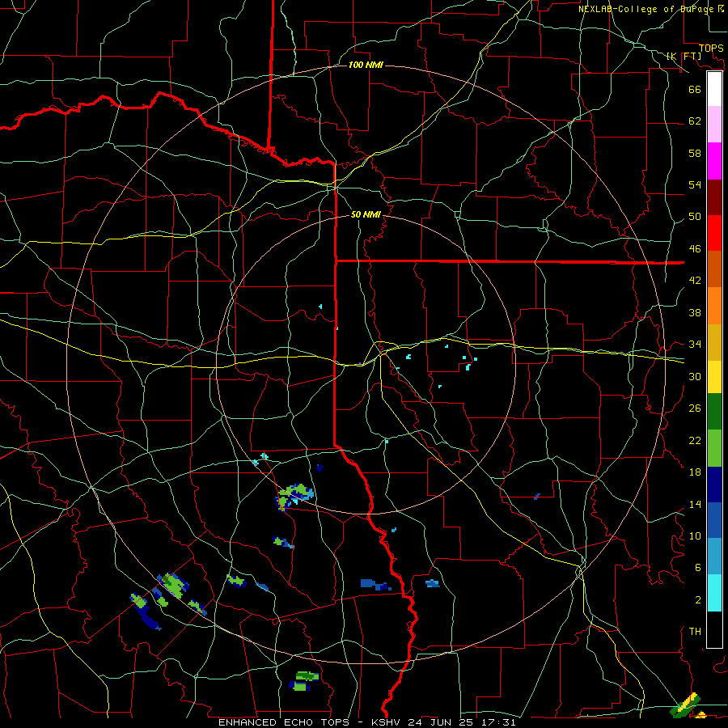Click the black TH legend segment
Screen dimensions: 728x728
(714, 629)
